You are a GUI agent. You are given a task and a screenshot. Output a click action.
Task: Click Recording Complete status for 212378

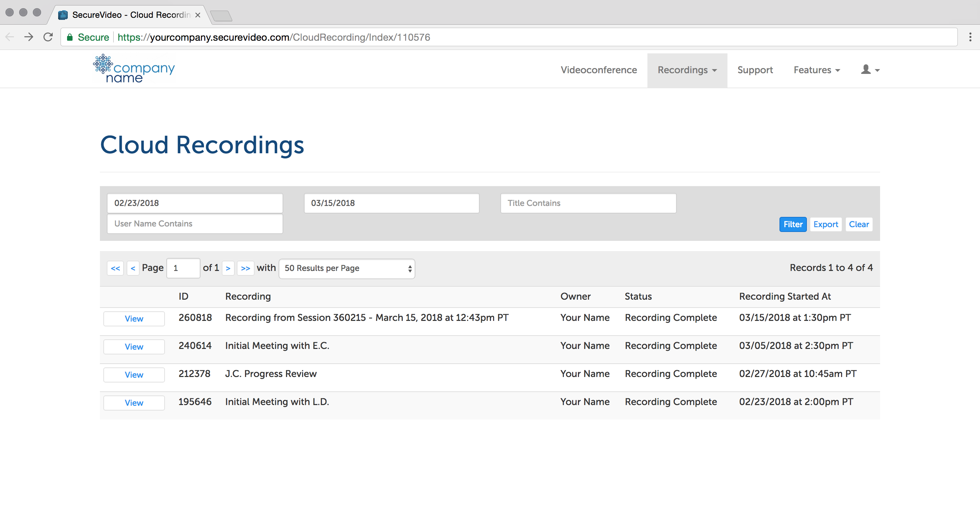(x=671, y=374)
